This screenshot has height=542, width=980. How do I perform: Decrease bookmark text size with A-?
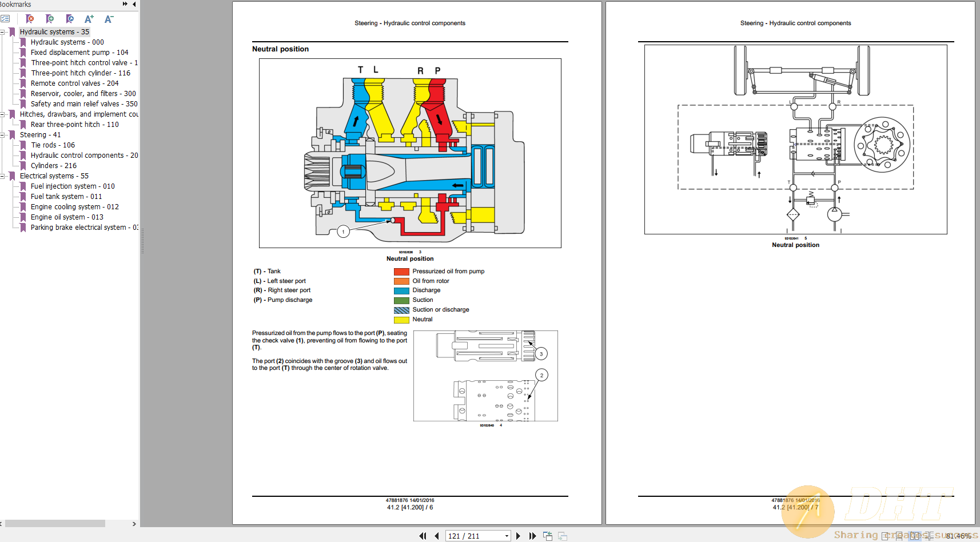tap(109, 18)
